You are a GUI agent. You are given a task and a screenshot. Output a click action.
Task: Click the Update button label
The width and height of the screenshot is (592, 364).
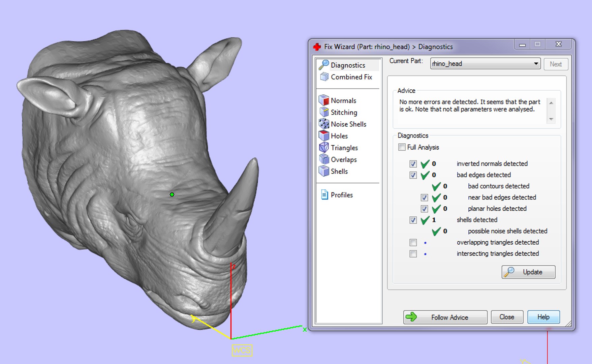[532, 272]
